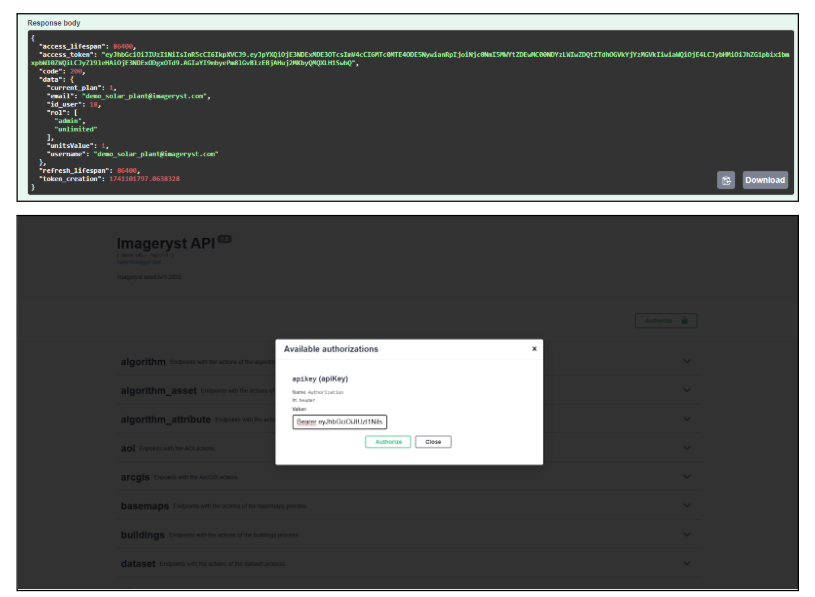Screen dimensions: 815x597
Task: Confirm with the Authorize button in dialog
Action: pyautogui.click(x=388, y=442)
